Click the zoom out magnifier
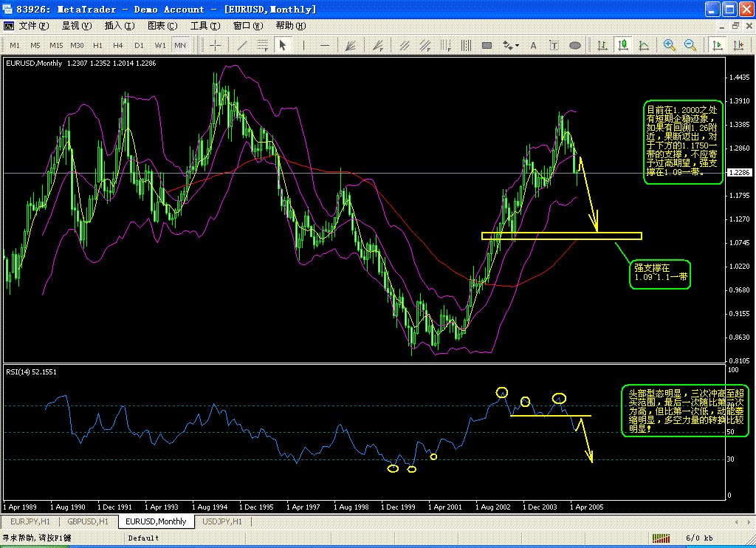 [690, 45]
